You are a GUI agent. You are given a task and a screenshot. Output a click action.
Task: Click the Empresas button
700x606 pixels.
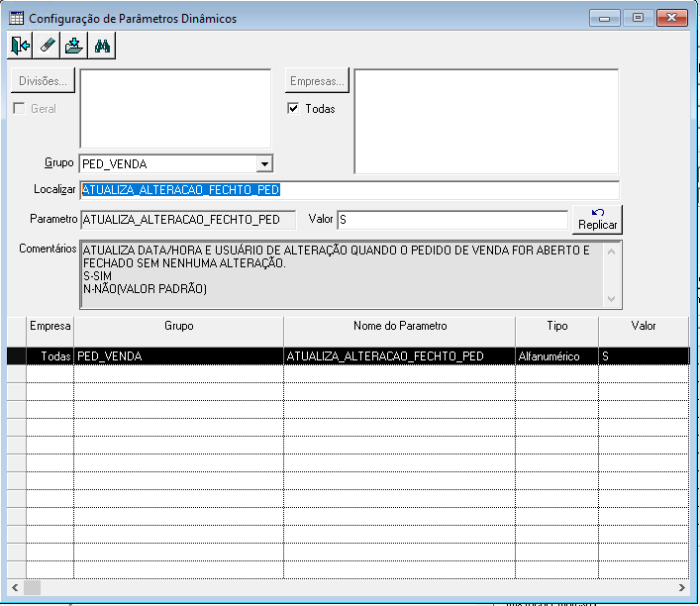pos(317,81)
